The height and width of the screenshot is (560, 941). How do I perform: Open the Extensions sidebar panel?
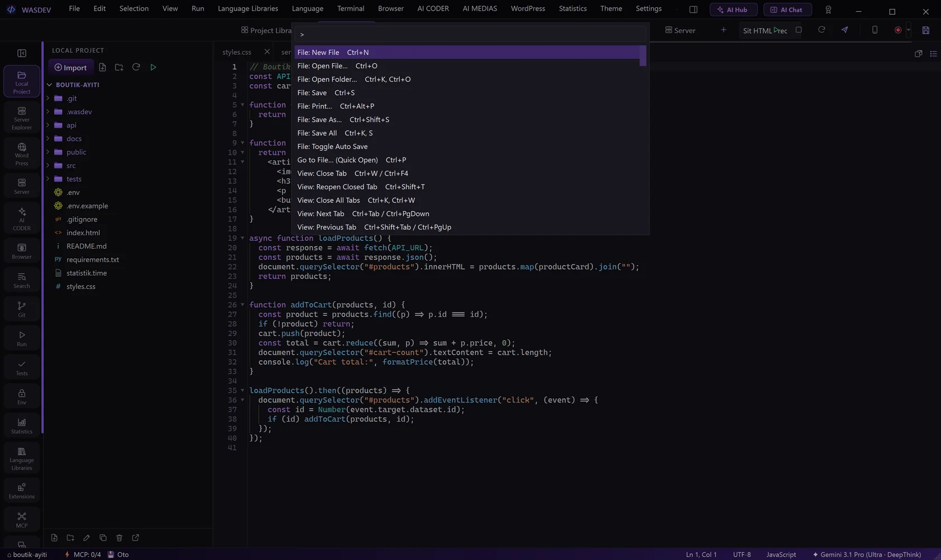pos(22,491)
